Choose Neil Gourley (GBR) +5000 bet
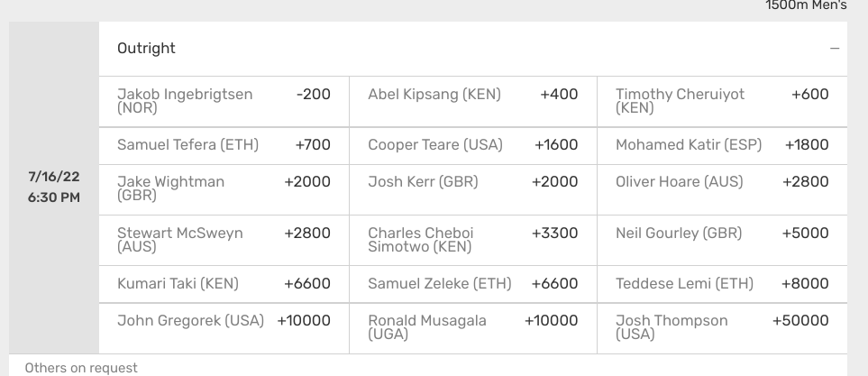This screenshot has width=868, height=376. pyautogui.click(x=722, y=241)
